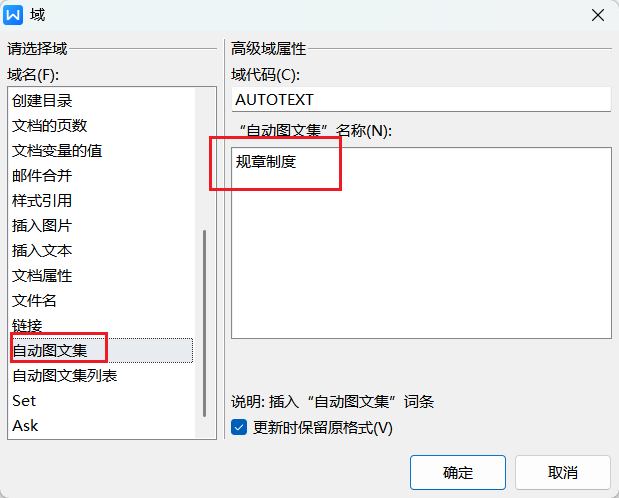Click the 取消 button
The image size is (619, 498).
click(562, 472)
